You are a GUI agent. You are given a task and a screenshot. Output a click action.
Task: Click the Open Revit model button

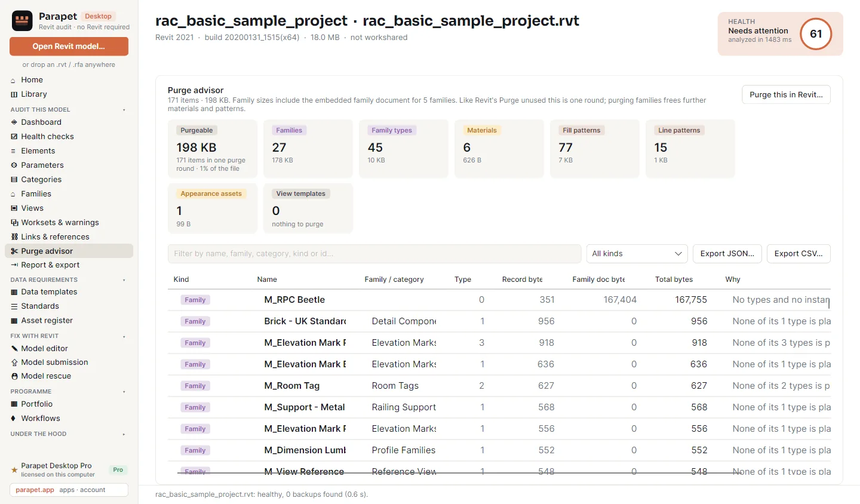[x=69, y=47]
